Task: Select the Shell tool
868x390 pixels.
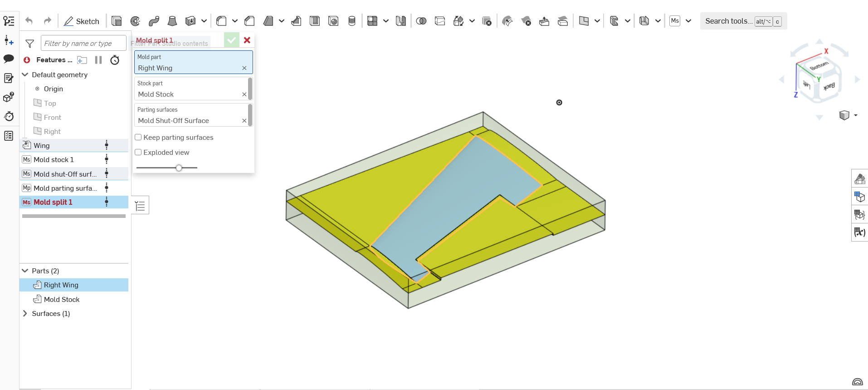Action: point(315,21)
